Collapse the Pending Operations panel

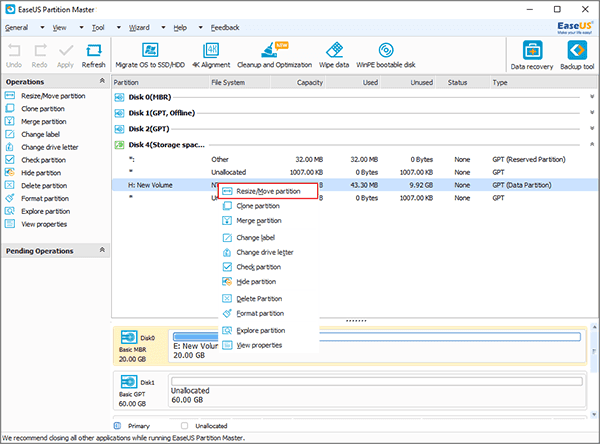[102, 250]
